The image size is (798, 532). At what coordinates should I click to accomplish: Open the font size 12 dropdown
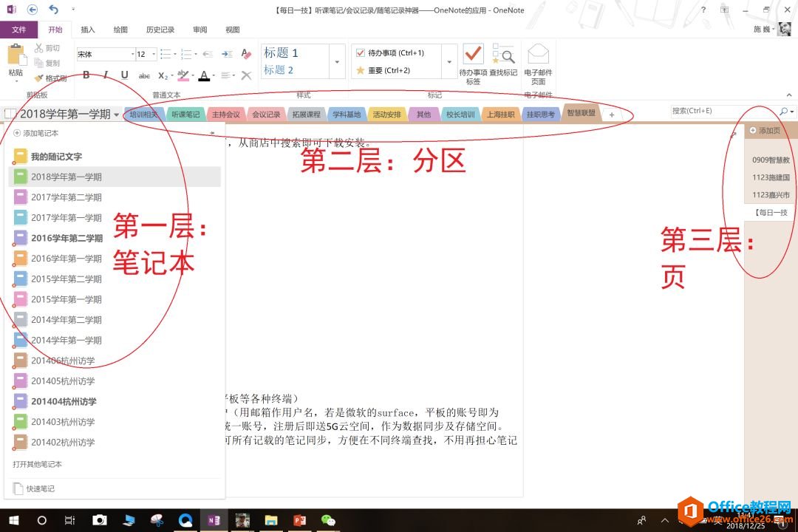[154, 54]
